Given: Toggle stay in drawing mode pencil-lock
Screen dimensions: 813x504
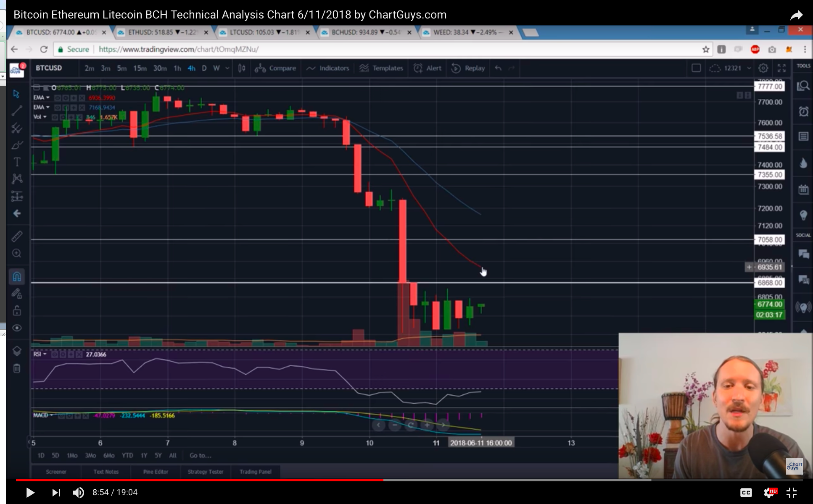Looking at the screenshot, I should click(x=17, y=293).
